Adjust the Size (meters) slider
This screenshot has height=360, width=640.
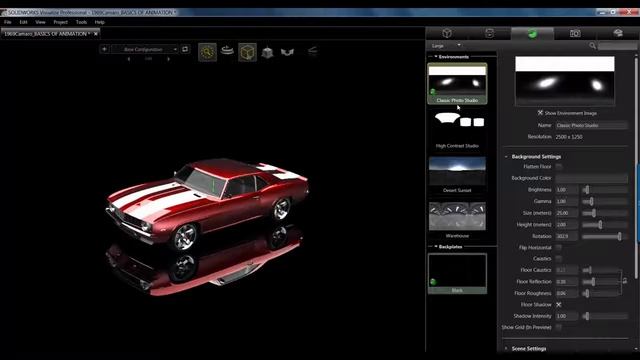pyautogui.click(x=605, y=213)
